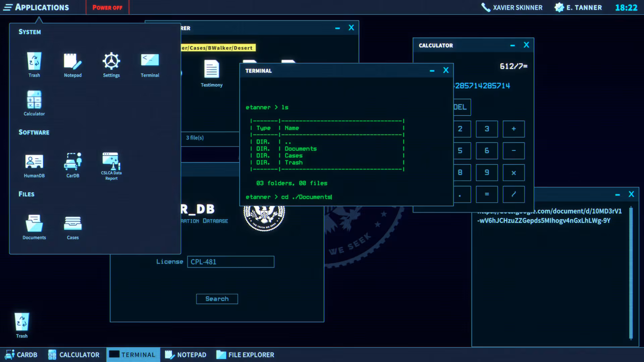Select Terminal in the taskbar
The height and width of the screenshot is (362, 644).
(133, 355)
